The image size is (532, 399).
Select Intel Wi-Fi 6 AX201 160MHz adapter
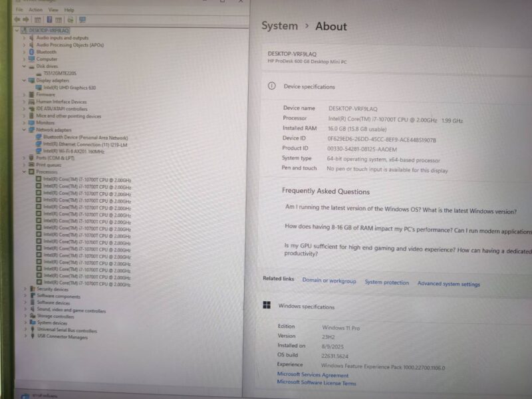point(74,152)
